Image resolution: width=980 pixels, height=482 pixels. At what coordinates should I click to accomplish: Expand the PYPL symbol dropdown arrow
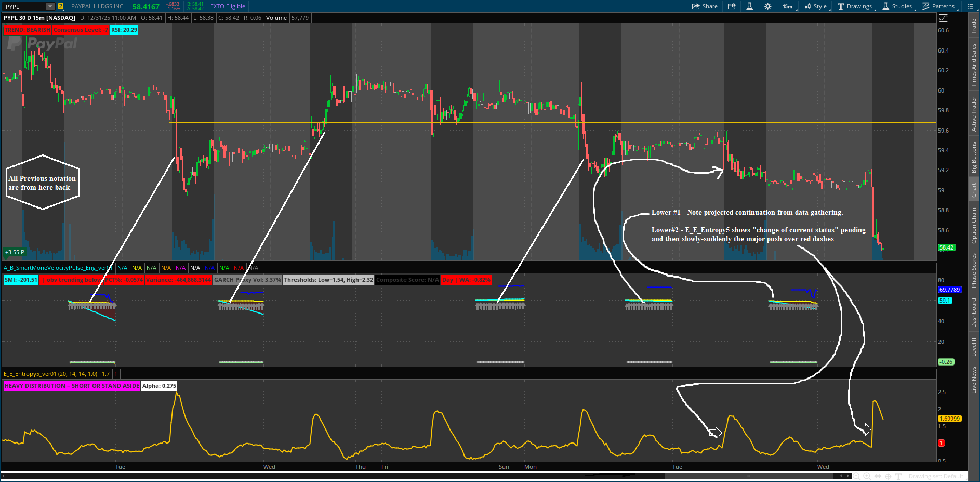pos(50,6)
